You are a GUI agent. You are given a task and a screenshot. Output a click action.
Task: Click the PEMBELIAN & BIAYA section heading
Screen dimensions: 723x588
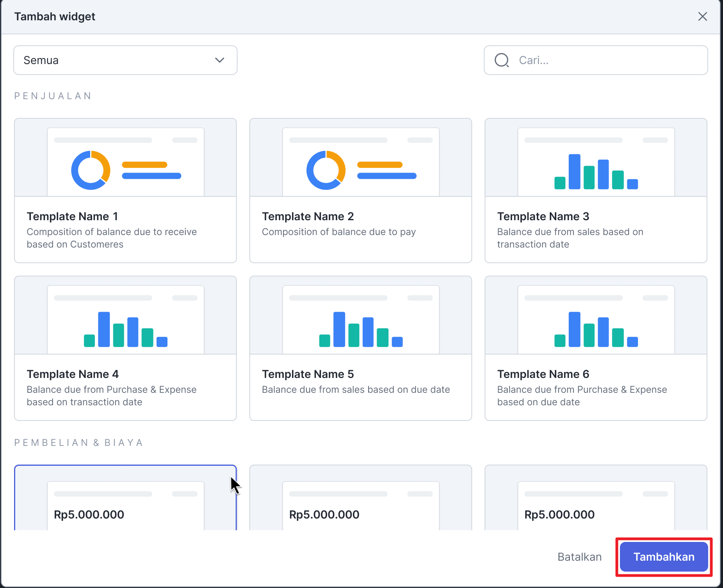pyautogui.click(x=79, y=443)
